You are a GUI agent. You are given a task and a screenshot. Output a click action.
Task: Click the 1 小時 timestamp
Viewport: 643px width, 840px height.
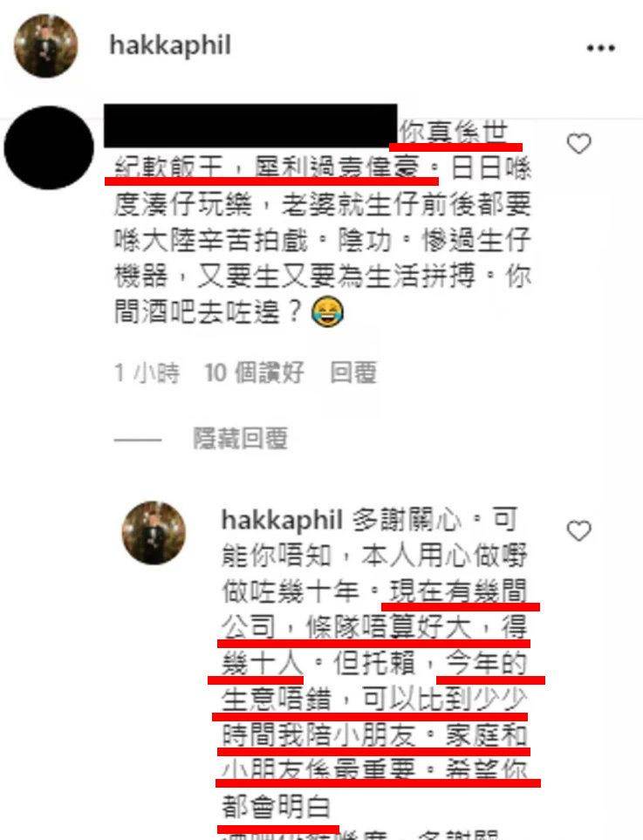point(147,372)
